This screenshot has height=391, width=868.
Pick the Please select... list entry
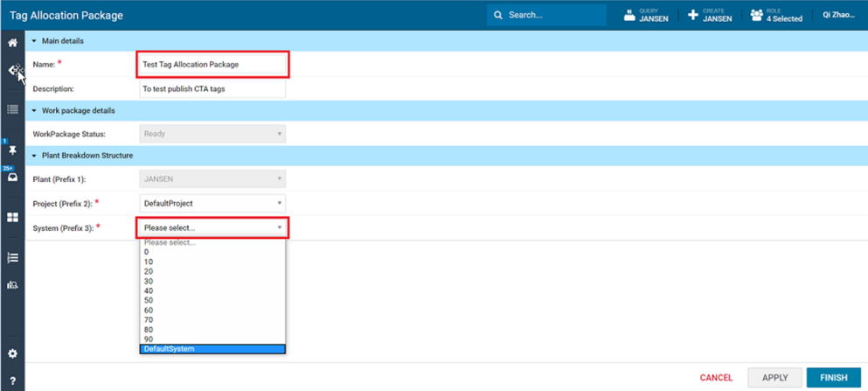tap(212, 242)
